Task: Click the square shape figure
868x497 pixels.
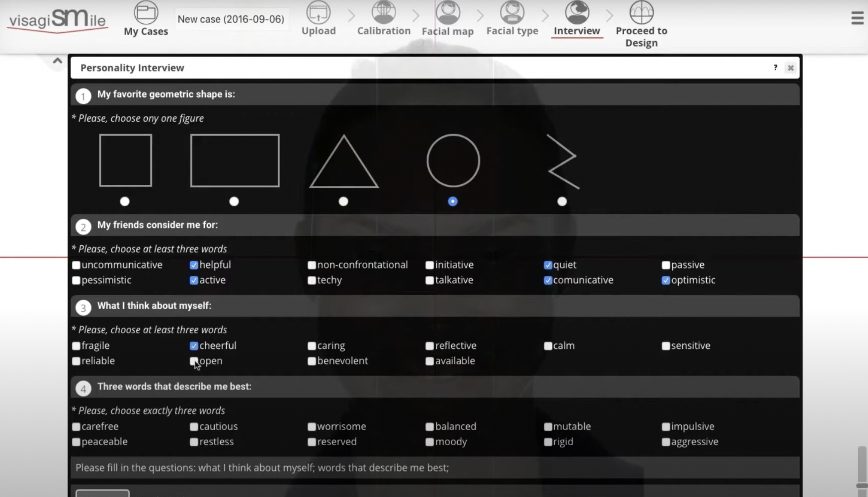Action: pos(126,160)
